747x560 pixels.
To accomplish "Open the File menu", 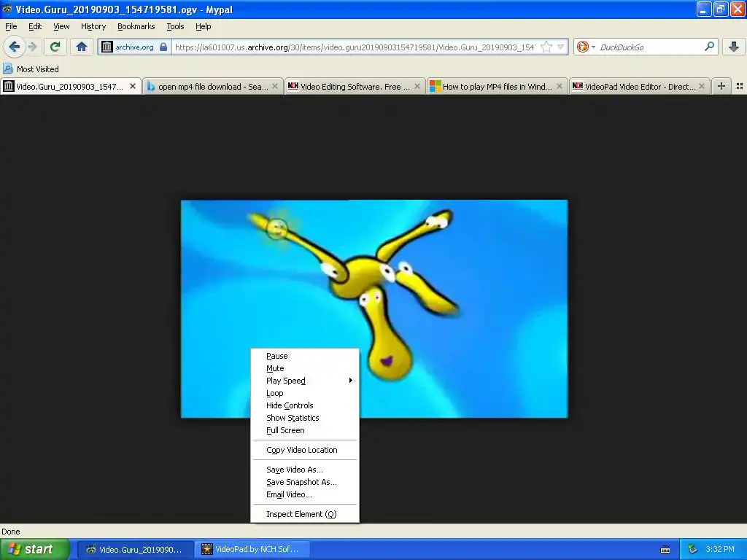I will click(x=11, y=26).
